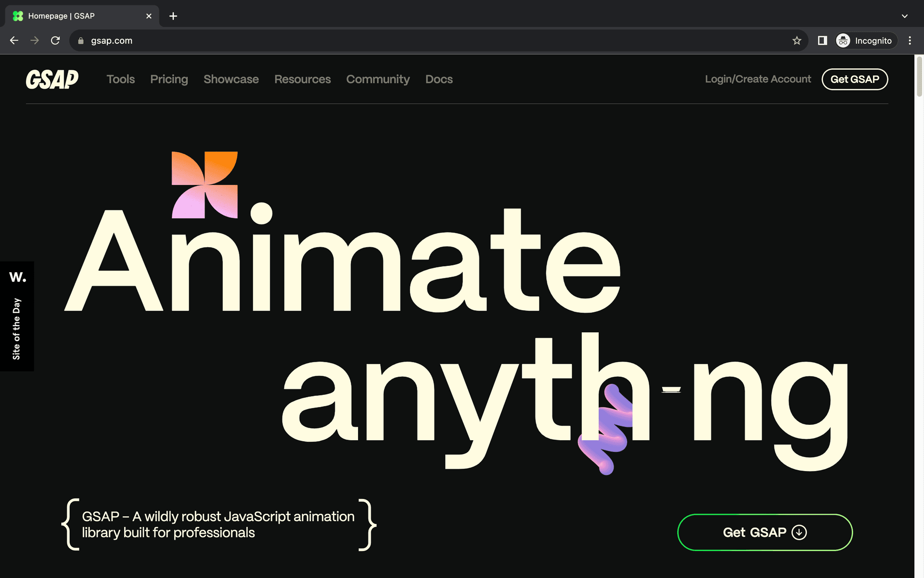Click the purple squiggle graphic on anything
Image resolution: width=924 pixels, height=578 pixels.
coord(605,430)
